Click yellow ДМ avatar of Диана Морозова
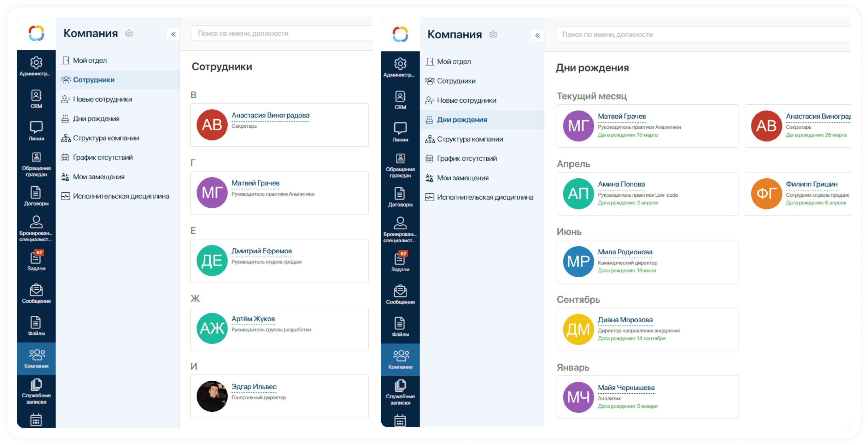868x445 pixels. [x=578, y=329]
